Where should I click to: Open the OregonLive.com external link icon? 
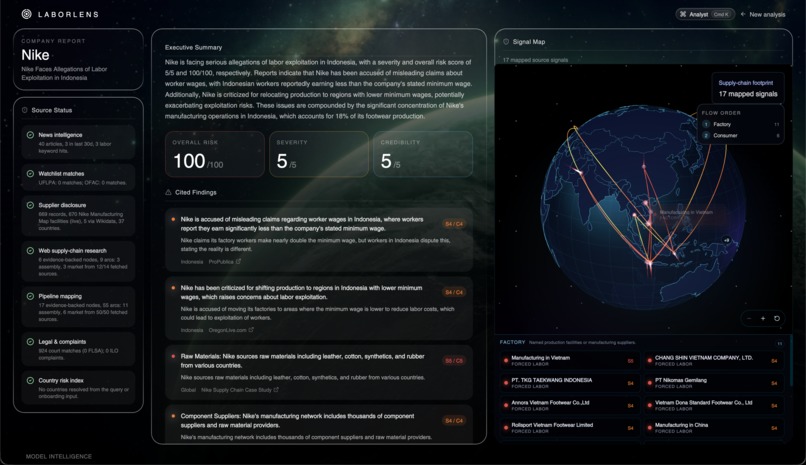pos(251,330)
